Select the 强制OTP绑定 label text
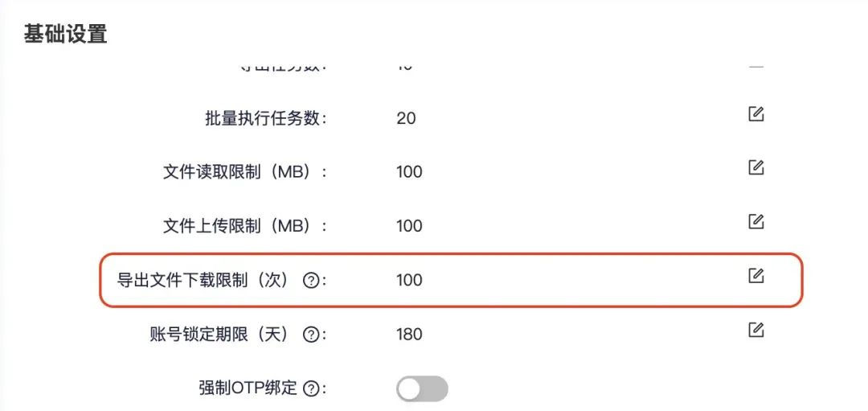Image resolution: width=868 pixels, height=411 pixels. pos(248,388)
